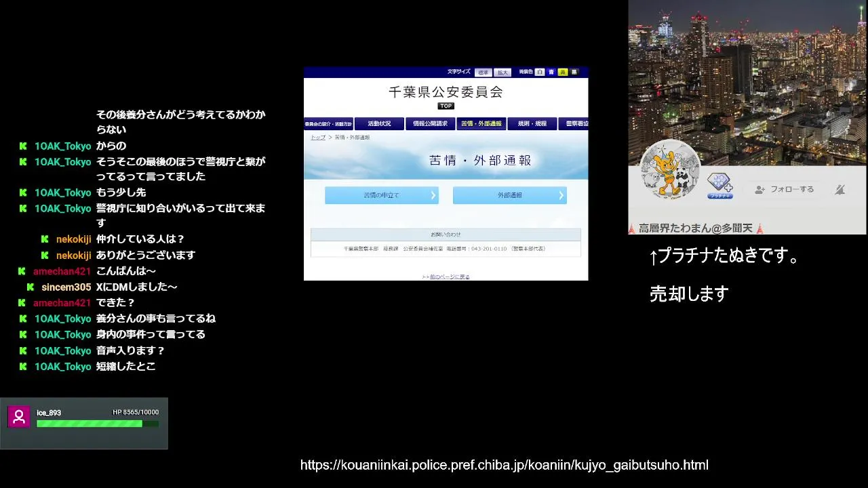Click the message ありがとうございます
Screen dimensions: 868x488
point(146,256)
